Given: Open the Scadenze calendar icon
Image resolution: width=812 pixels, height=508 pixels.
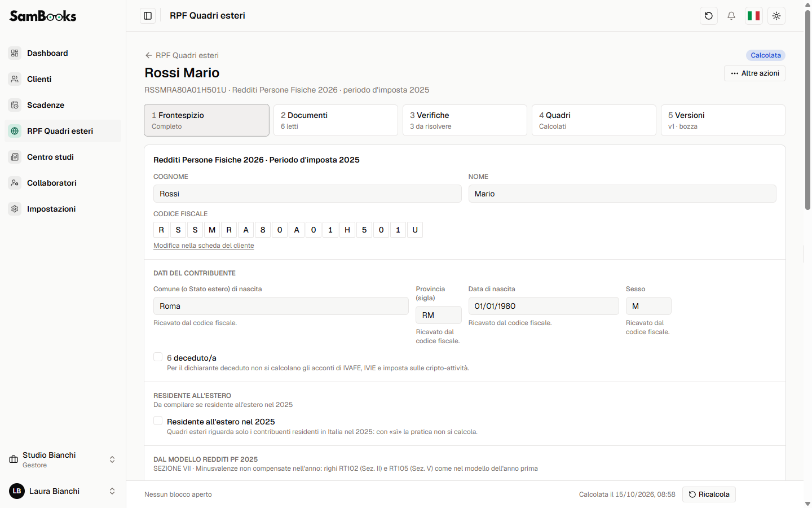Looking at the screenshot, I should pyautogui.click(x=15, y=105).
